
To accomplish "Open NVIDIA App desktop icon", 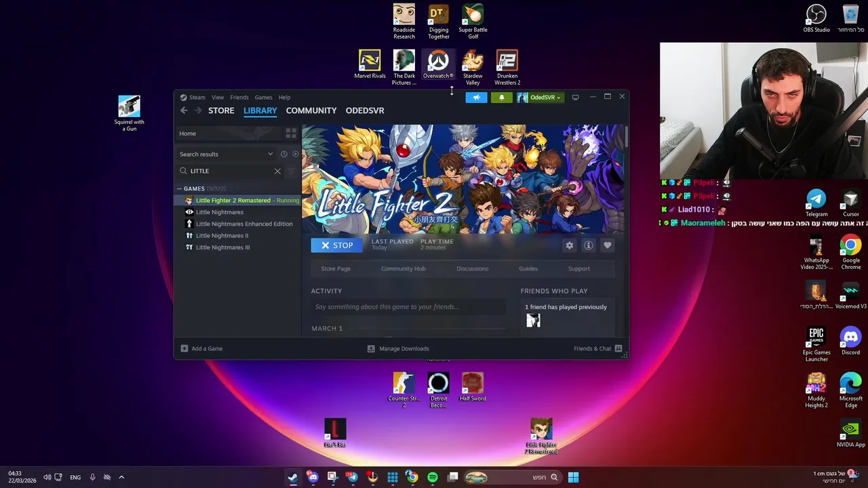I will point(850,434).
